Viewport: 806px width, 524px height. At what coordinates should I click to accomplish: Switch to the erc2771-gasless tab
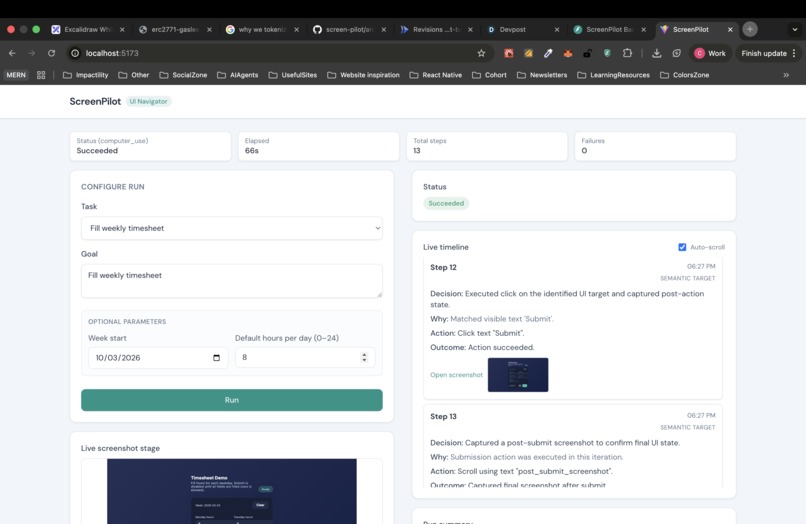point(175,29)
